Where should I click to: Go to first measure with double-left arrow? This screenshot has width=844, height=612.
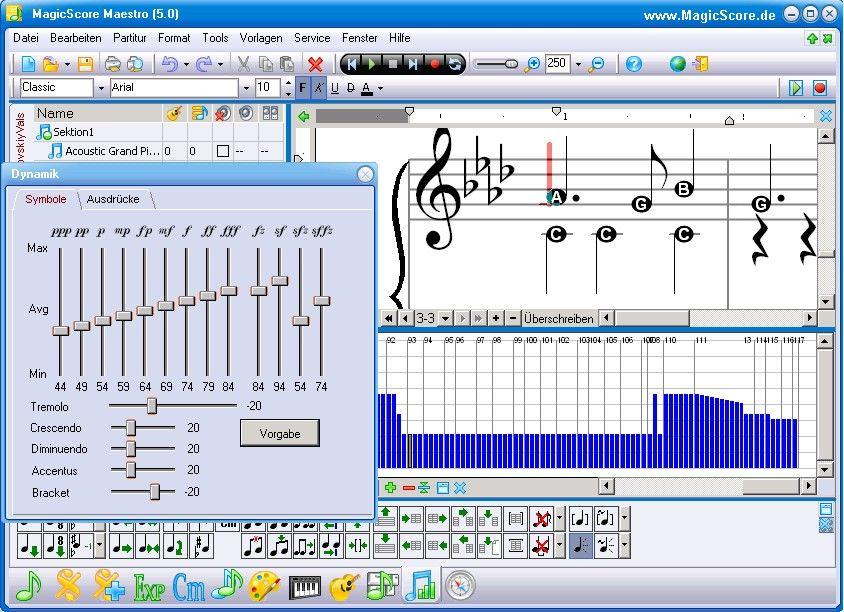(389, 318)
